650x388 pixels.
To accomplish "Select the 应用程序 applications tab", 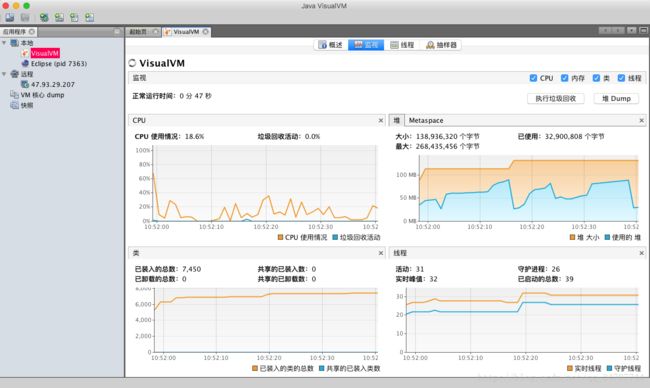I will [19, 32].
